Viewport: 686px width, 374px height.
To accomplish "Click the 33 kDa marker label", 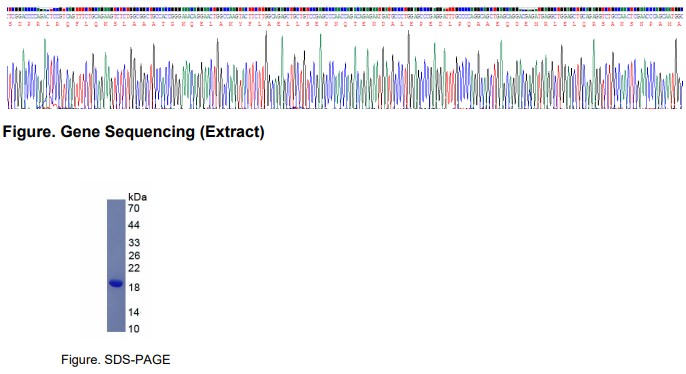I will coord(134,242).
